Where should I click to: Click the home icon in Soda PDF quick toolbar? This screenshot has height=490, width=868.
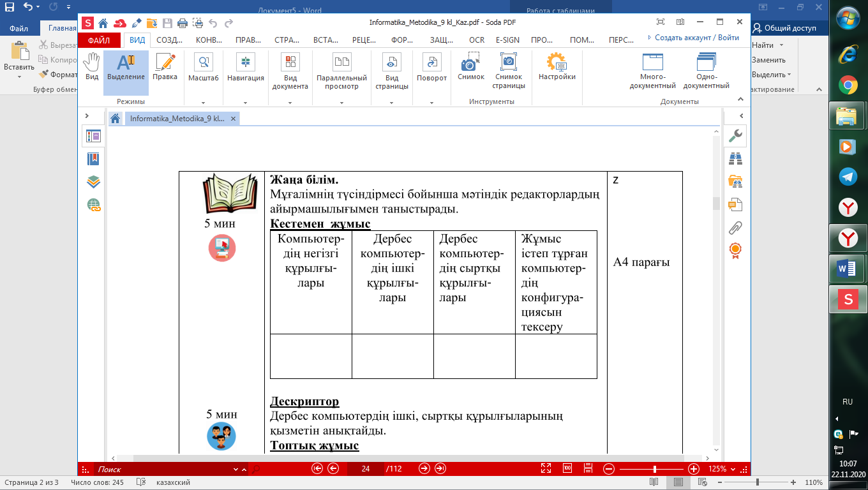click(x=103, y=24)
